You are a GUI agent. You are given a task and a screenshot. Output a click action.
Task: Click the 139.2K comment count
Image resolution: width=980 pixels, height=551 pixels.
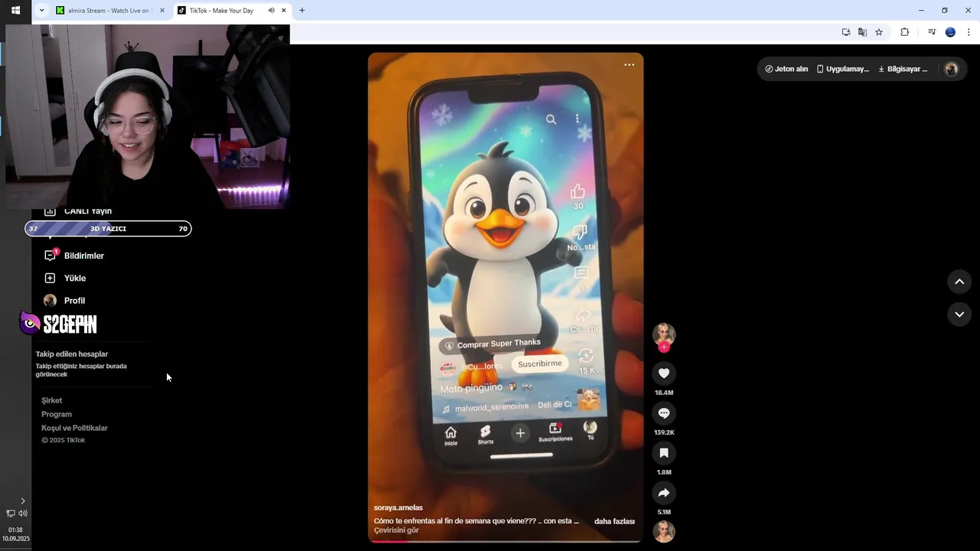[664, 432]
